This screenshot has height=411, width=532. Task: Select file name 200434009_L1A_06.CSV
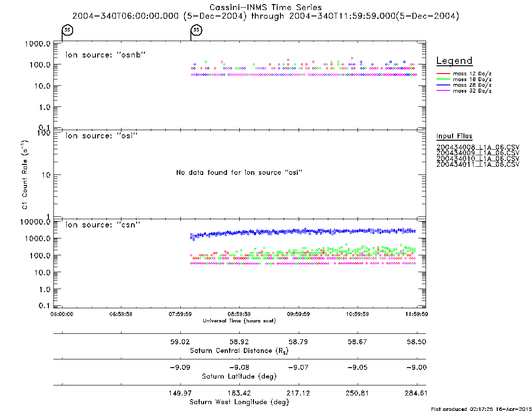(x=478, y=153)
